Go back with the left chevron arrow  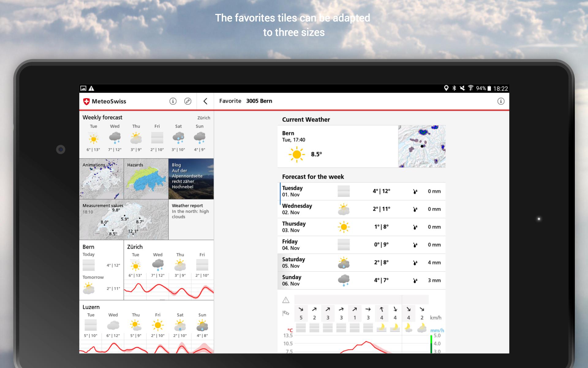pos(205,101)
